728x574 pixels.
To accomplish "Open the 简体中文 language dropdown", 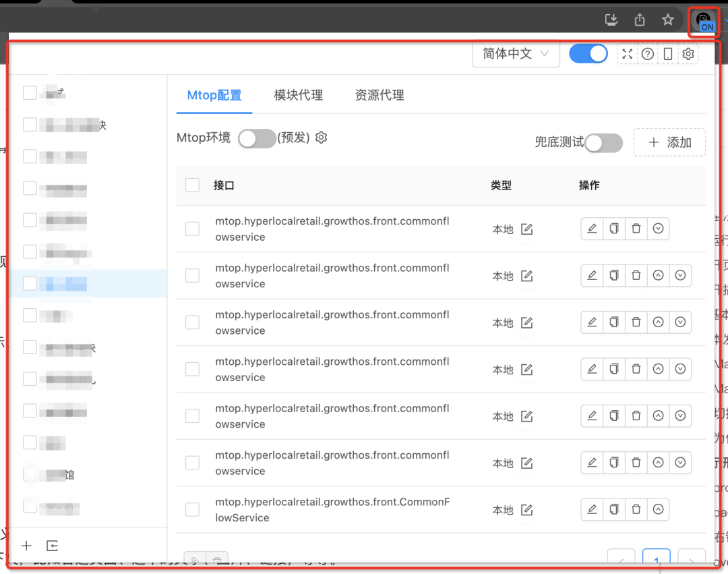I will pyautogui.click(x=516, y=54).
